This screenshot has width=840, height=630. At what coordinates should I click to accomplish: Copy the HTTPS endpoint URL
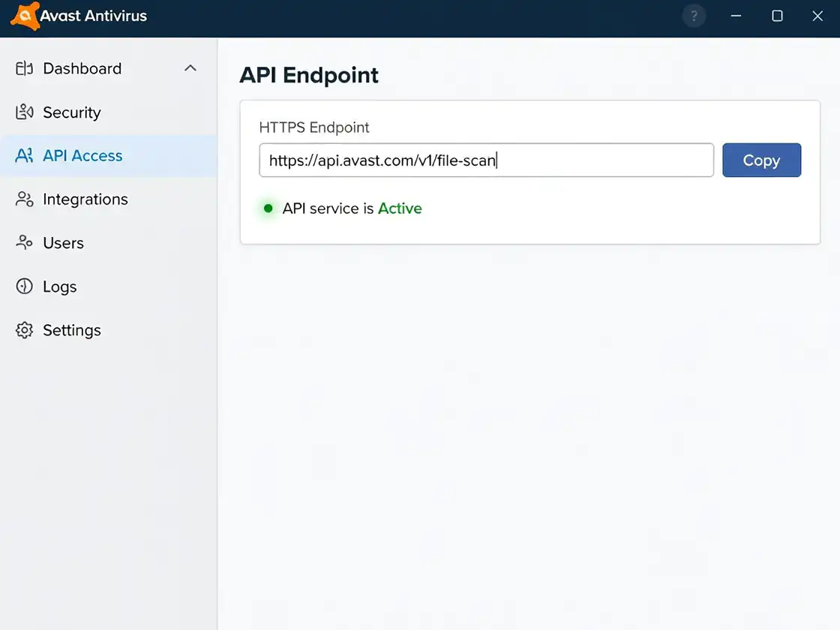point(761,160)
